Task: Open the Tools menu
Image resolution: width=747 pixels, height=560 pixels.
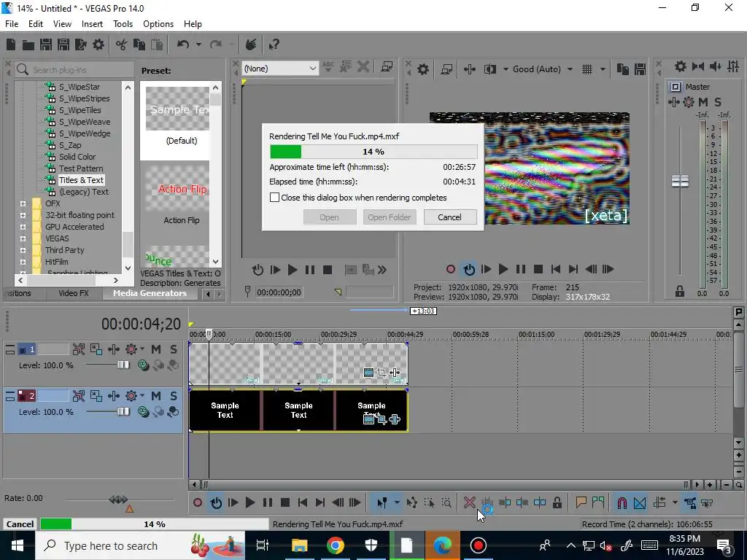Action: tap(123, 24)
